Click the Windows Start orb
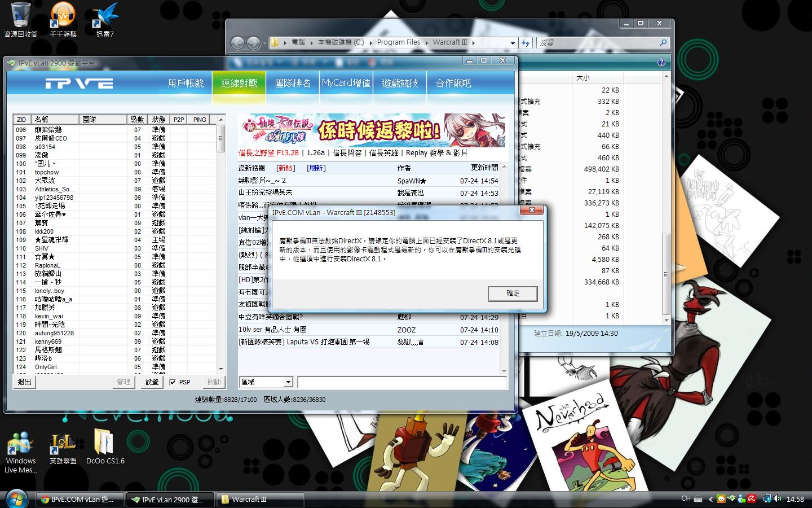 (16, 498)
